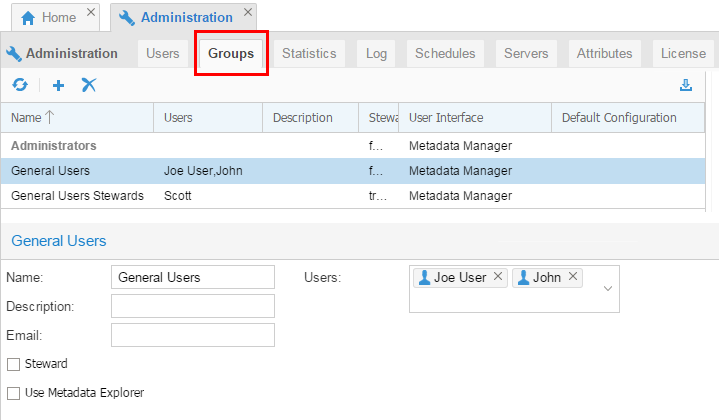The width and height of the screenshot is (719, 420).
Task: Remove John from the Users field
Action: coord(573,277)
